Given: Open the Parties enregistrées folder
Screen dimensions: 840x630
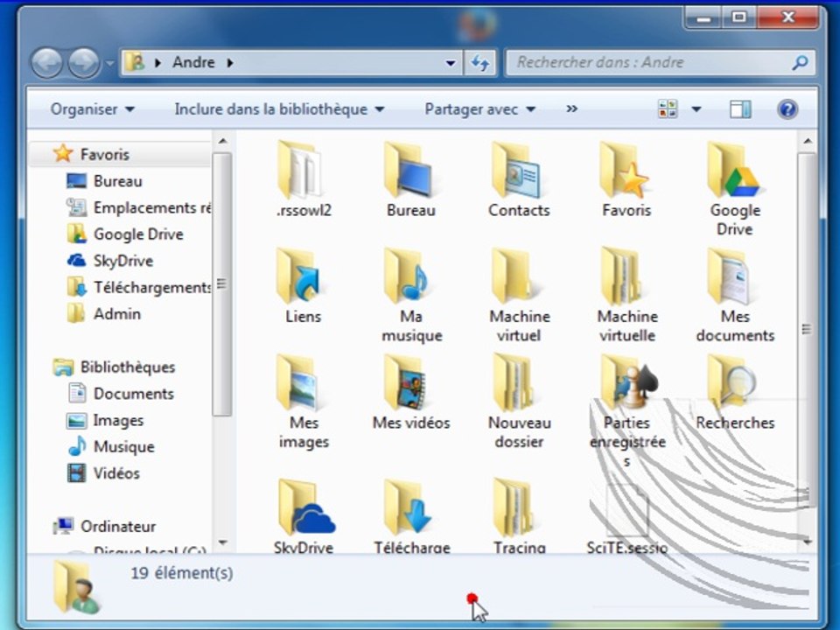Looking at the screenshot, I should [x=627, y=411].
